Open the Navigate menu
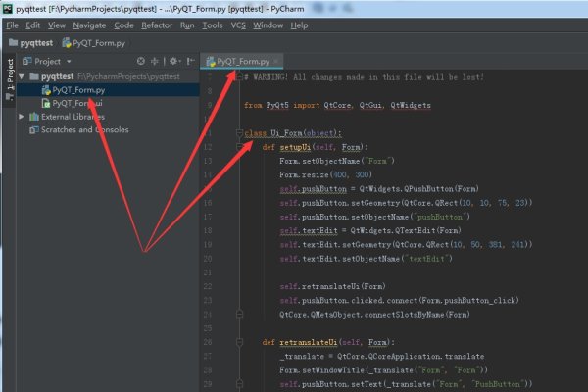 (89, 25)
